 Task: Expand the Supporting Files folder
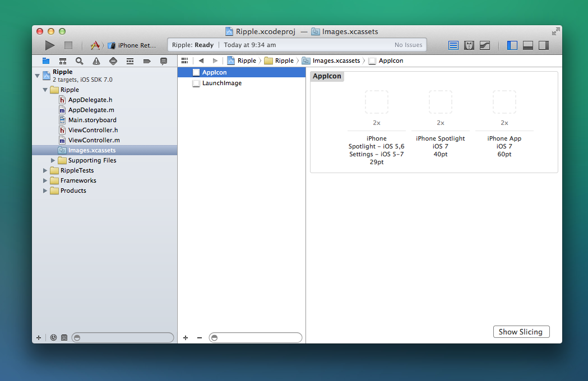coord(53,160)
